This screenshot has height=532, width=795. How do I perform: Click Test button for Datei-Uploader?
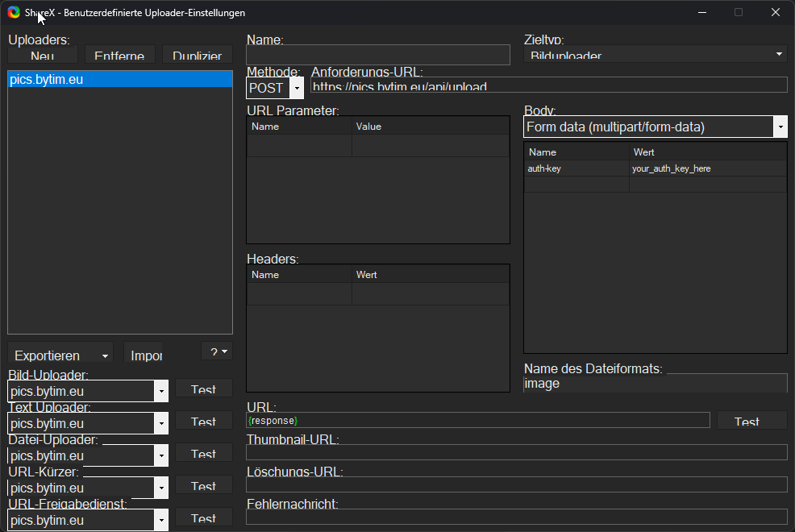click(204, 453)
